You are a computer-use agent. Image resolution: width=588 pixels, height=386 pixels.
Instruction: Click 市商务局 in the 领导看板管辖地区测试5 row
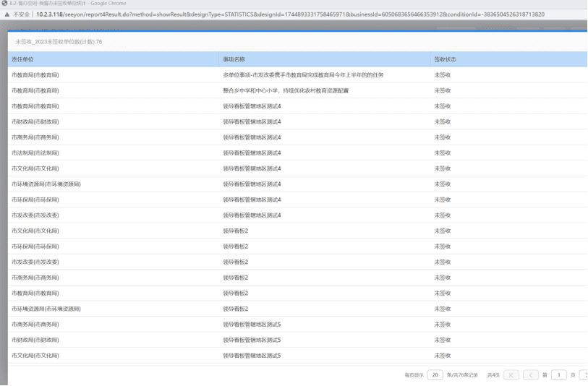(35, 325)
